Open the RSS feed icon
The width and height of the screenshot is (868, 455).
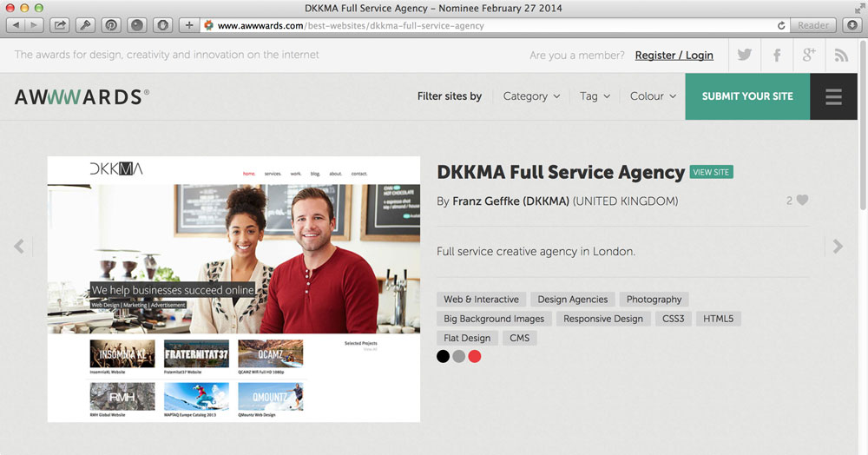(841, 55)
